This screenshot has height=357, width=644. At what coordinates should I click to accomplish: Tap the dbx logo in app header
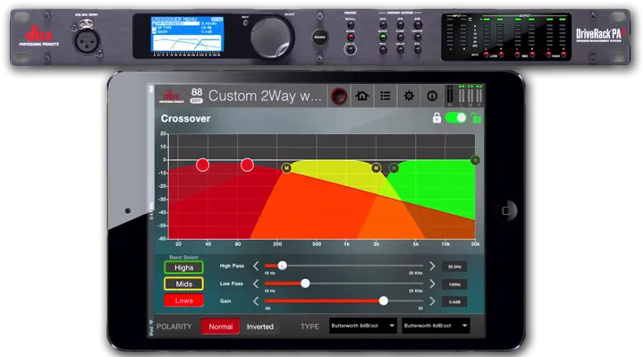click(x=171, y=96)
